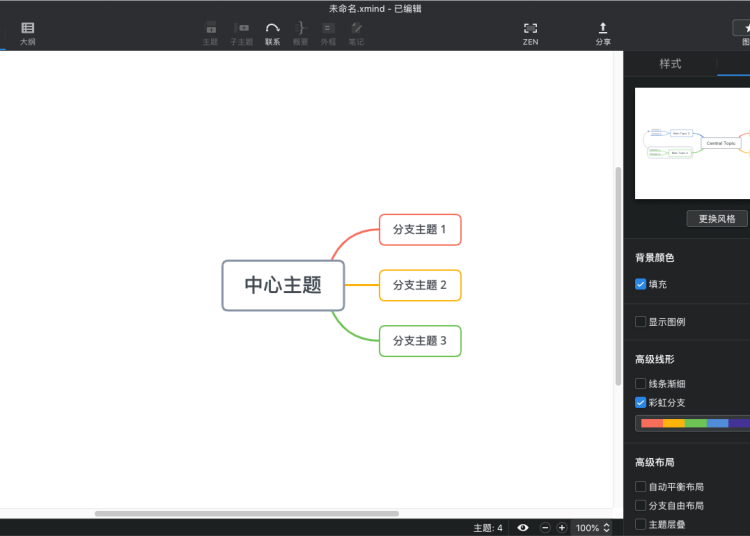
Task: Click the zoom out minus button
Action: 545,528
